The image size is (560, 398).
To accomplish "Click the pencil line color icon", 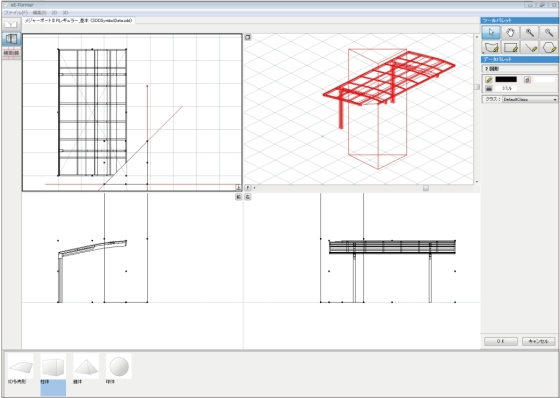I will pos(489,80).
